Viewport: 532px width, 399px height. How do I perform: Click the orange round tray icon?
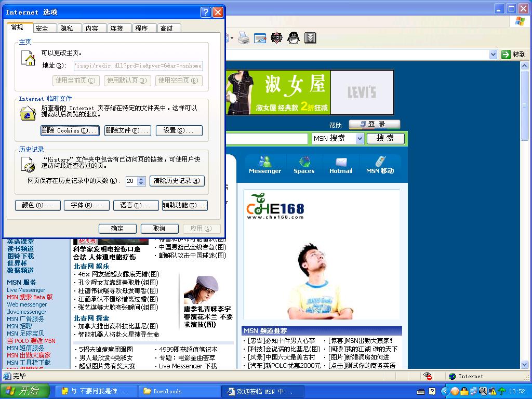coord(455,392)
